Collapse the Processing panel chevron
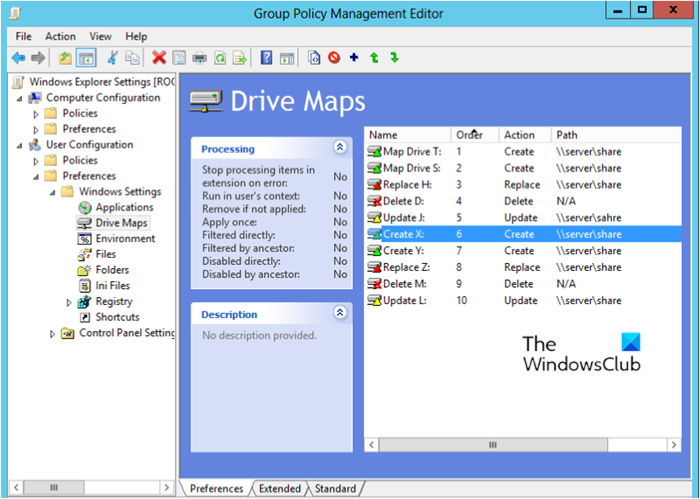Screen dimensions: 700x499 [340, 147]
